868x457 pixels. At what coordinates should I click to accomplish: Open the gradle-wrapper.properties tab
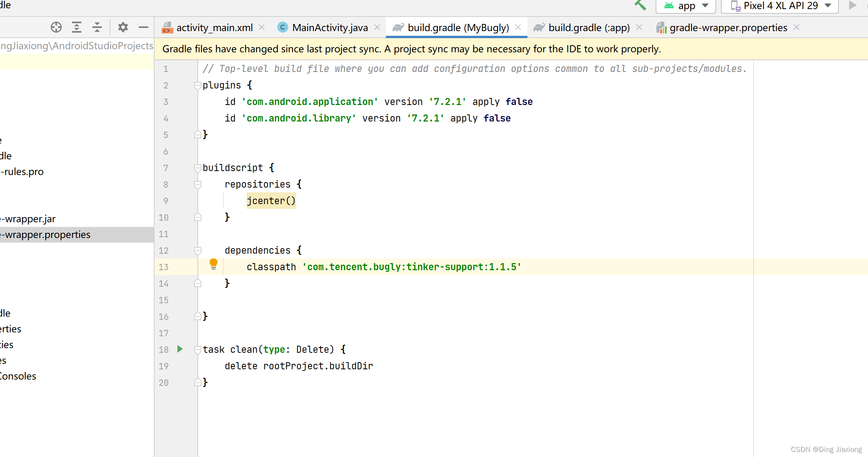728,28
